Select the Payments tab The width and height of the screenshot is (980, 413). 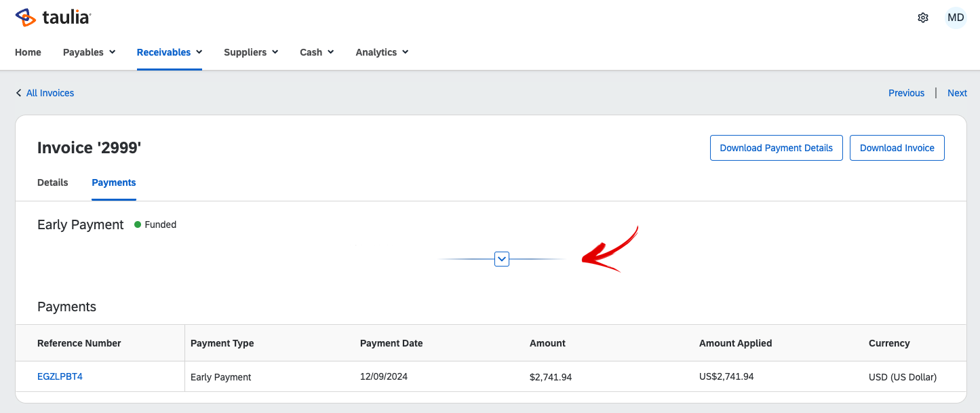point(114,182)
